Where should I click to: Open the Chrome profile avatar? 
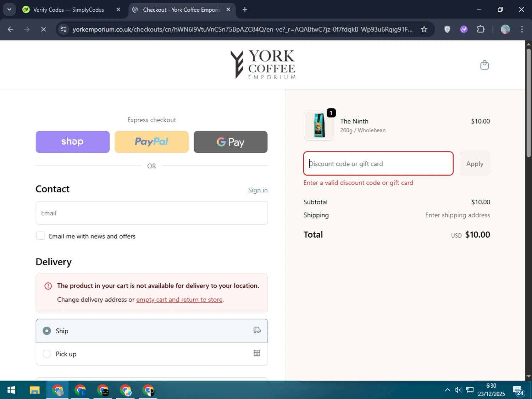[x=505, y=29]
